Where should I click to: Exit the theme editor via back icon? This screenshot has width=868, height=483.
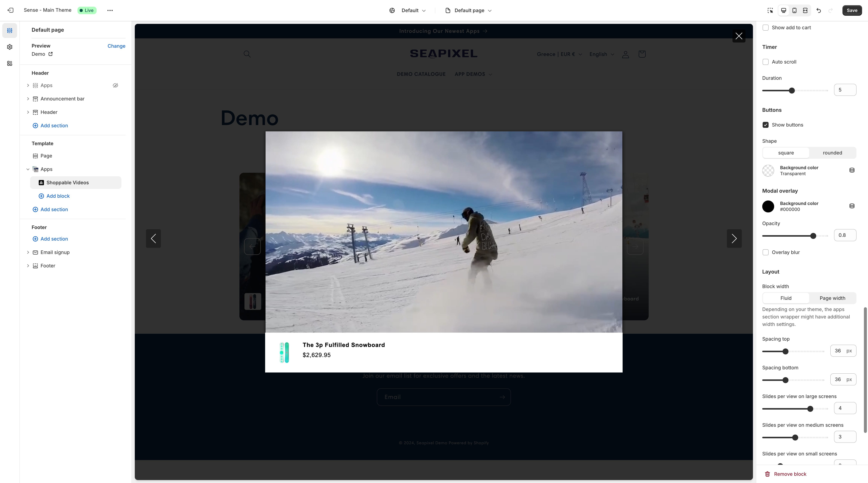(x=10, y=10)
